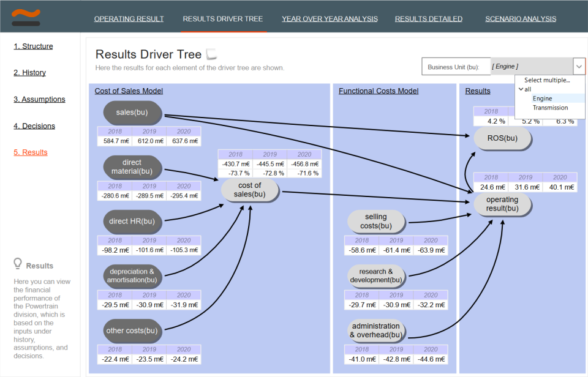Navigate to 1. Structure
Image resolution: width=588 pixels, height=377 pixels.
pos(33,46)
